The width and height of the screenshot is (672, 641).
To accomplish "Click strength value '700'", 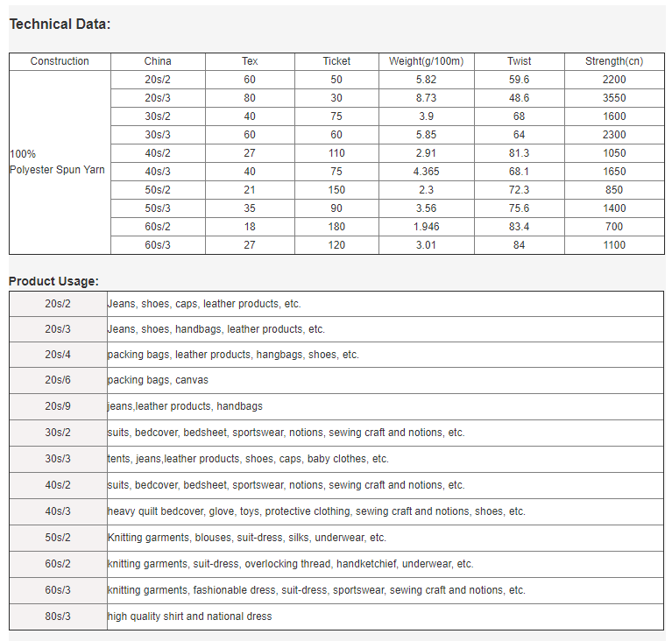I will (x=614, y=227).
